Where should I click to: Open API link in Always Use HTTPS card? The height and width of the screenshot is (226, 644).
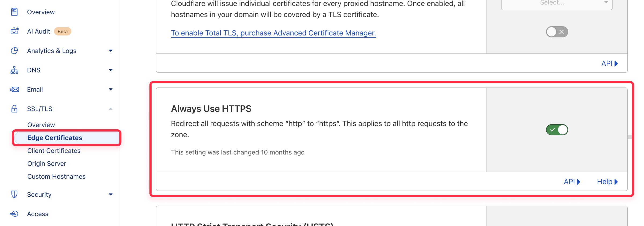[572, 182]
